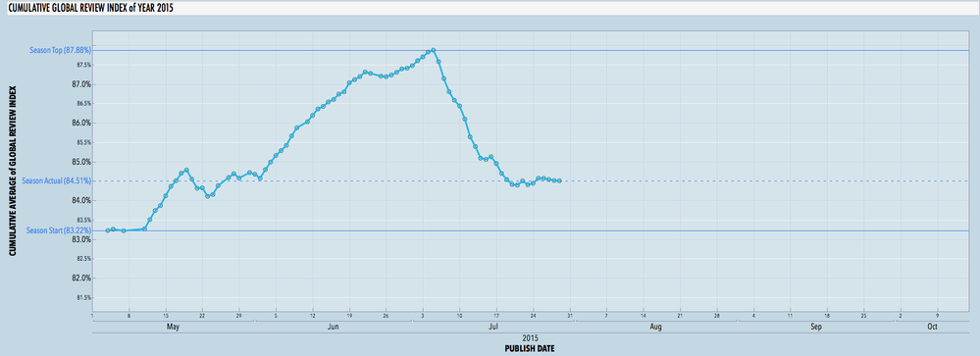Click the May month label on the axis
The width and height of the screenshot is (980, 356).
(x=174, y=327)
